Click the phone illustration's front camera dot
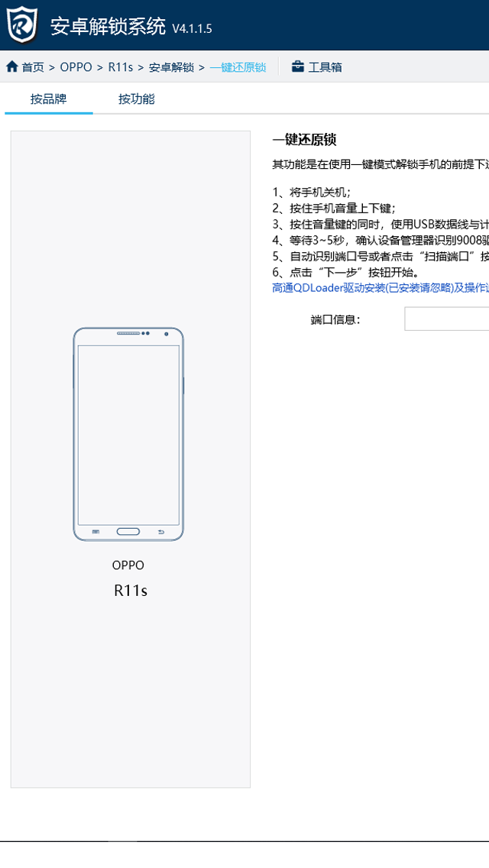The height and width of the screenshot is (868, 489). 166,334
